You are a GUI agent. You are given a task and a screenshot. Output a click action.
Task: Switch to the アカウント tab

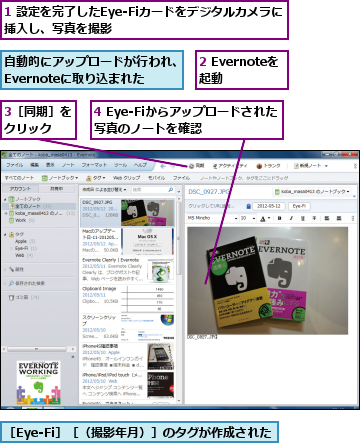pyautogui.click(x=20, y=189)
